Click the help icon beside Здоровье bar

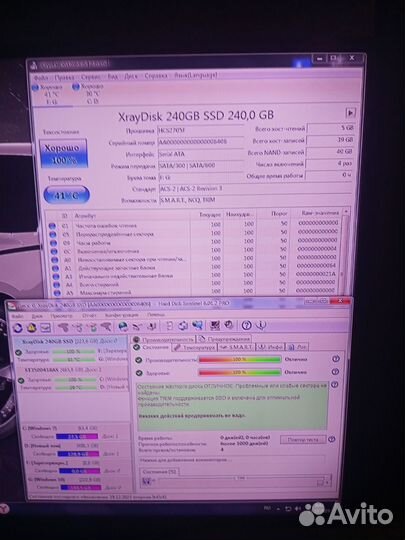[335, 372]
